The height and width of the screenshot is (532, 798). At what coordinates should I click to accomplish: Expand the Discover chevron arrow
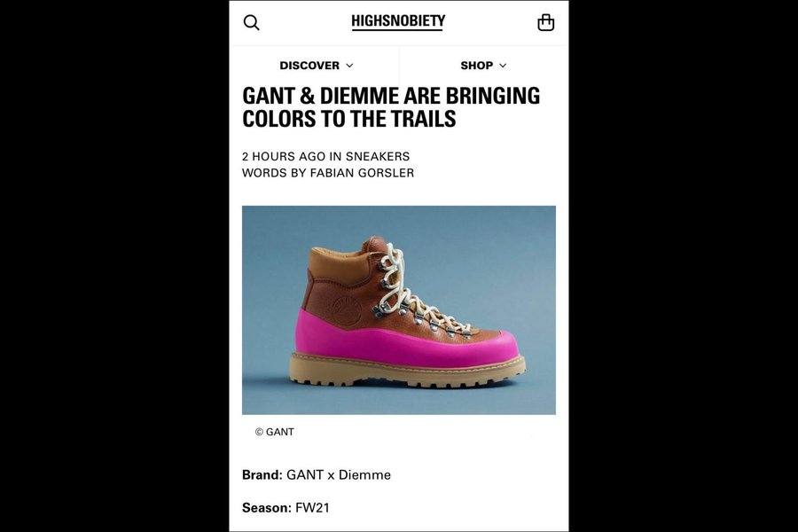click(349, 66)
